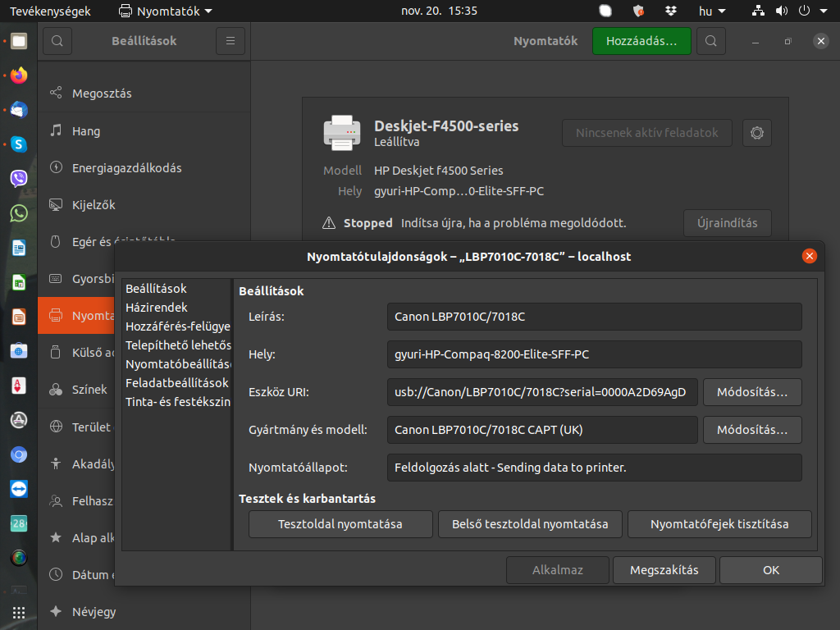Screen dimensions: 840x630
Task: Open the Dropbox tray icon
Action: (670, 11)
